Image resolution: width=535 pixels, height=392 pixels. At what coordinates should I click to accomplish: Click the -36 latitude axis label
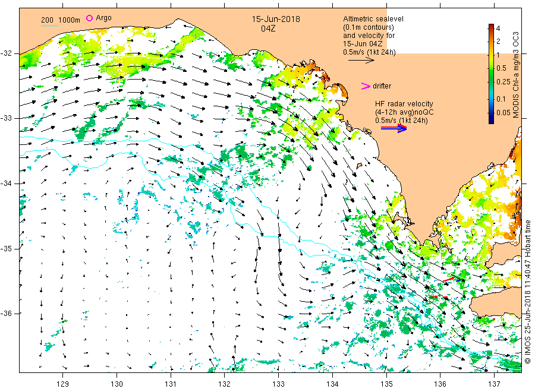[6, 313]
